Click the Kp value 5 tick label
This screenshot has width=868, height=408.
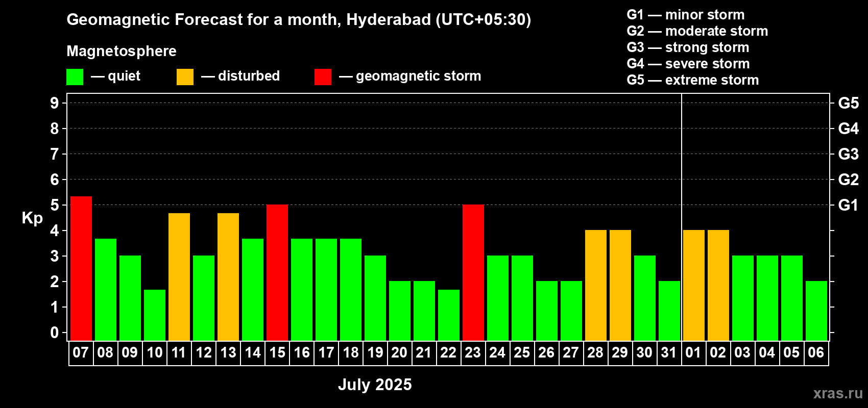tap(55, 205)
